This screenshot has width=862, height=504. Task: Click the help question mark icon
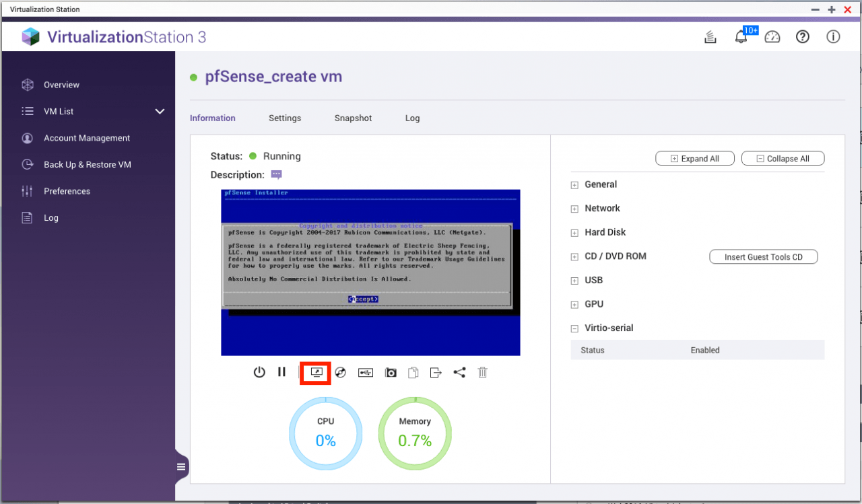tap(802, 37)
